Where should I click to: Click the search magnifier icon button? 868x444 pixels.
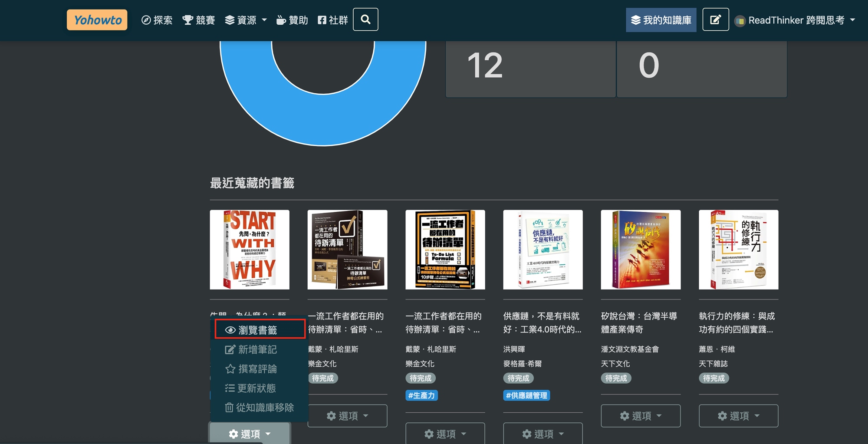pos(365,20)
